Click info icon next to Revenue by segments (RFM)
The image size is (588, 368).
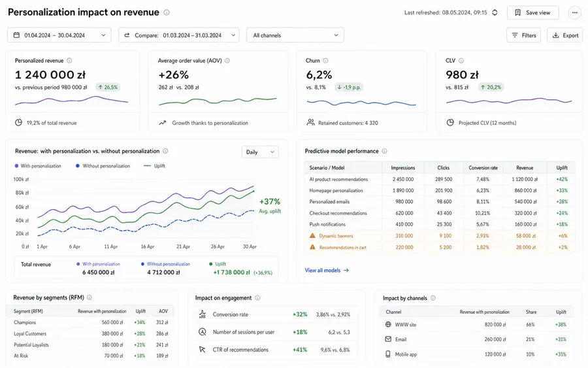[x=90, y=297]
